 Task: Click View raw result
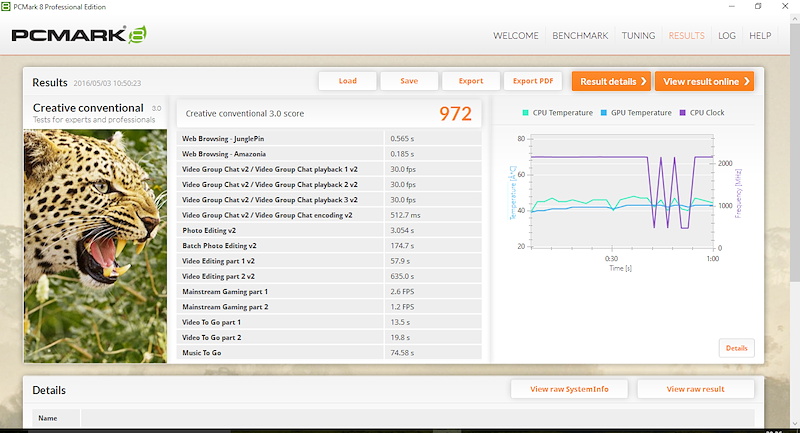[x=695, y=389]
